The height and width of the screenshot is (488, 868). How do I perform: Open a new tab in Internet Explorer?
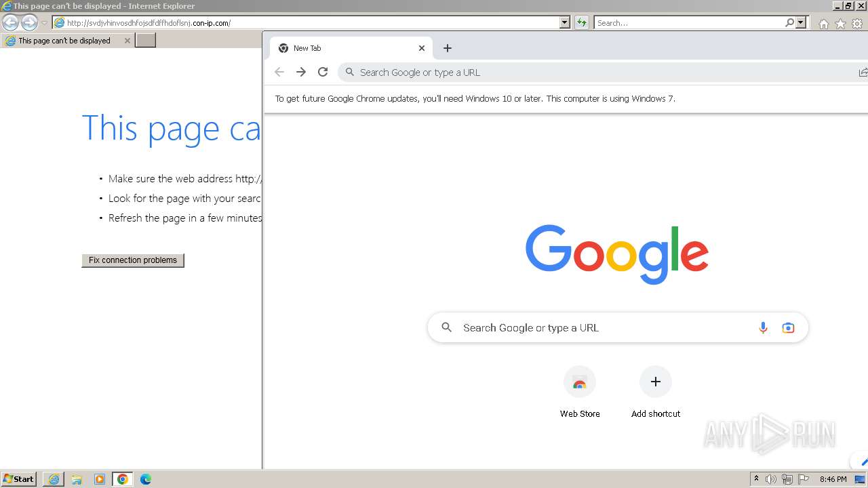tap(146, 41)
